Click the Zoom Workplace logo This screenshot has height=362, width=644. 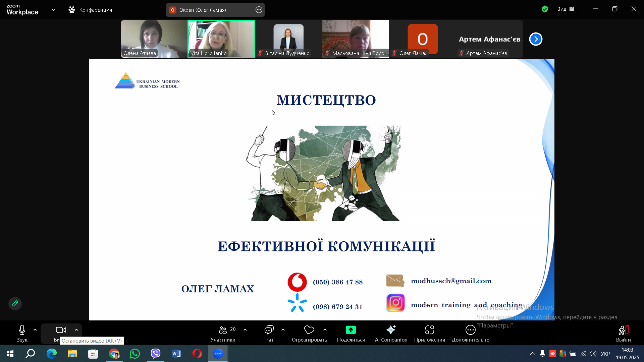[x=22, y=10]
